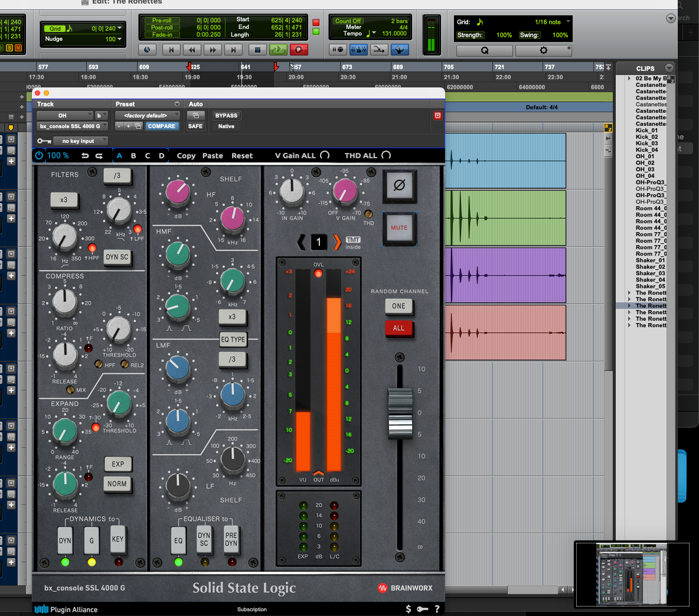Select settings slot C

(x=148, y=156)
